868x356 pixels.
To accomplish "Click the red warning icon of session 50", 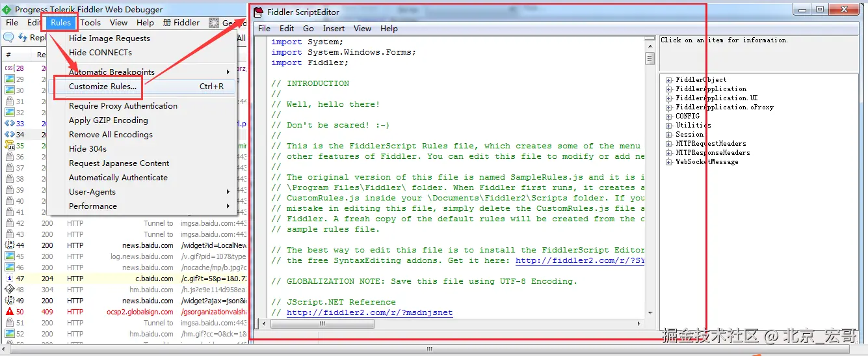I will tap(10, 312).
